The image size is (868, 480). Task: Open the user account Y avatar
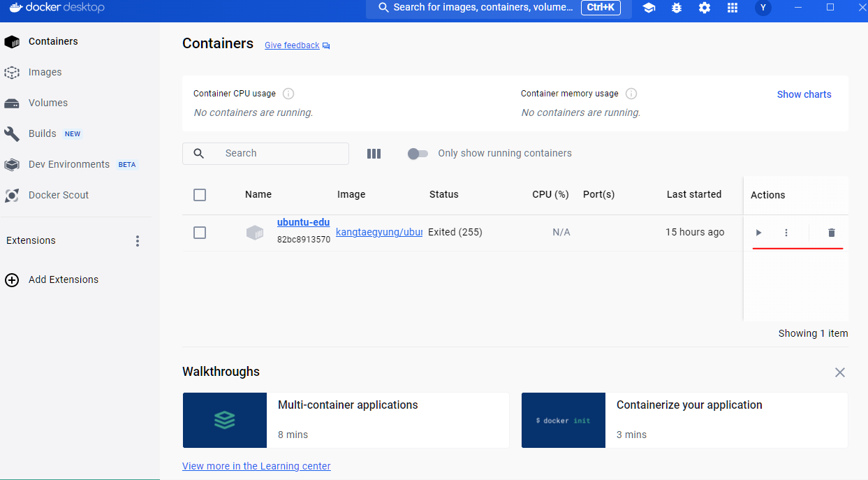pyautogui.click(x=763, y=8)
